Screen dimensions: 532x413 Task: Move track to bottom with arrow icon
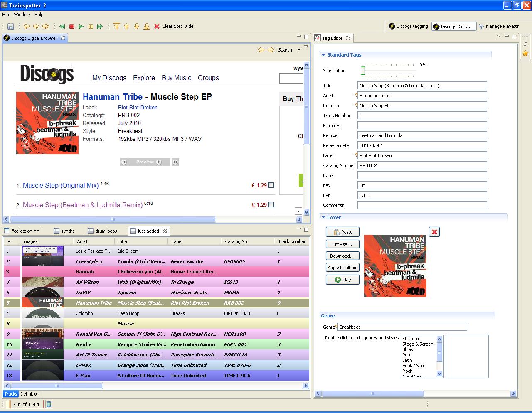(x=147, y=26)
